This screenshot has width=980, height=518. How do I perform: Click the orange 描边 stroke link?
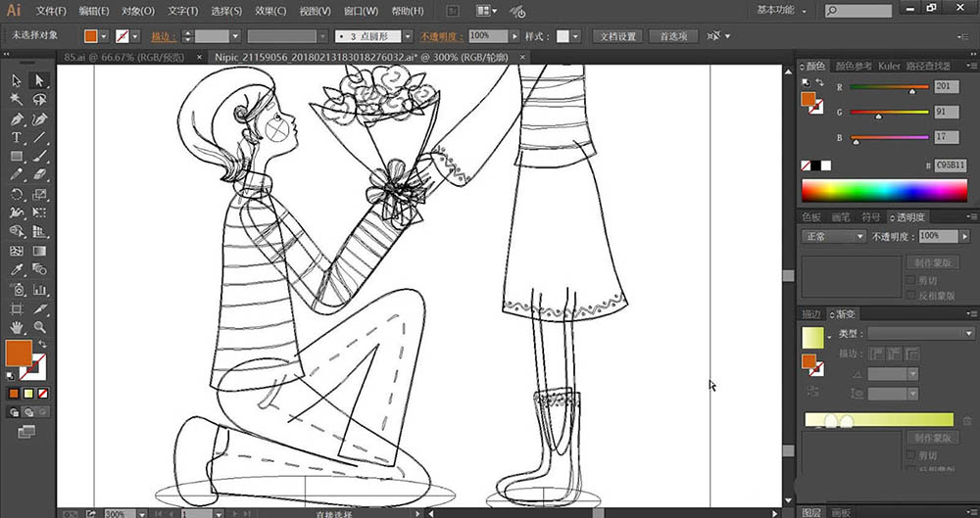click(164, 37)
